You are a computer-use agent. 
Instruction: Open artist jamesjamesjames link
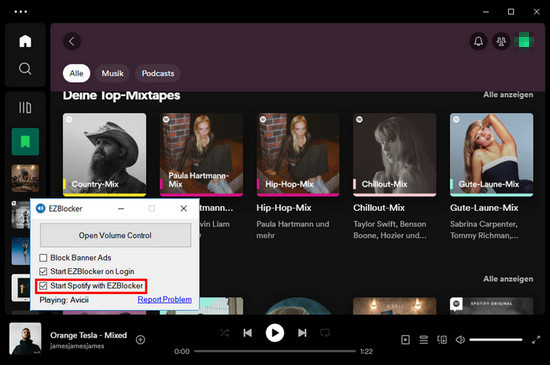click(77, 346)
